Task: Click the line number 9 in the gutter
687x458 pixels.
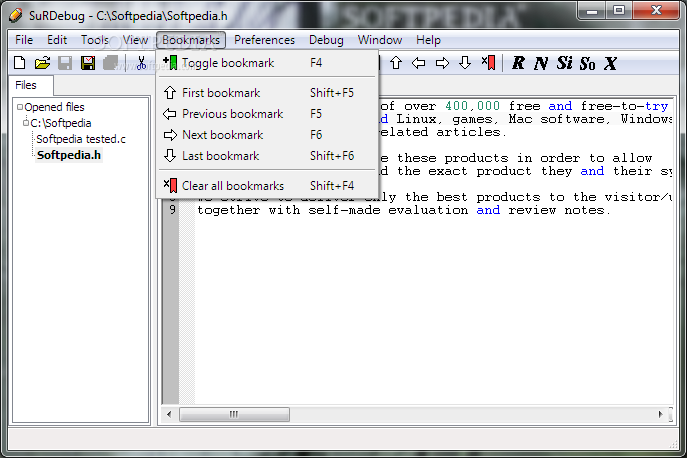Action: tap(173, 210)
